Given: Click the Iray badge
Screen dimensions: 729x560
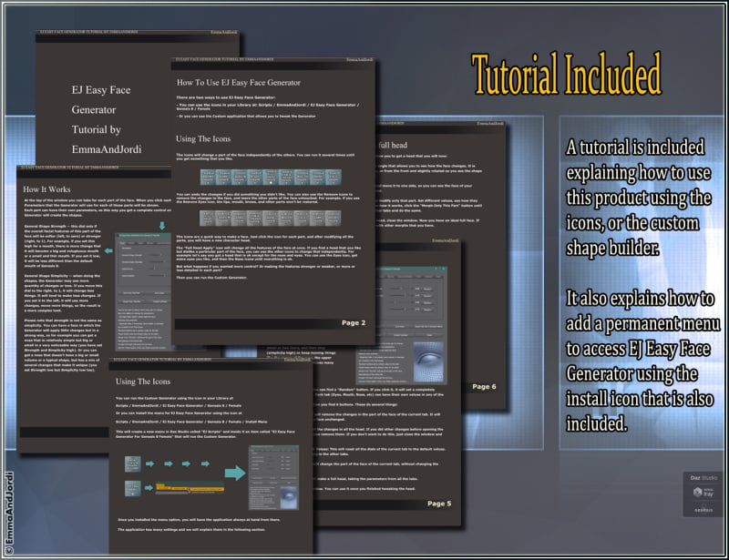Looking at the screenshot, I should pyautogui.click(x=703, y=492).
